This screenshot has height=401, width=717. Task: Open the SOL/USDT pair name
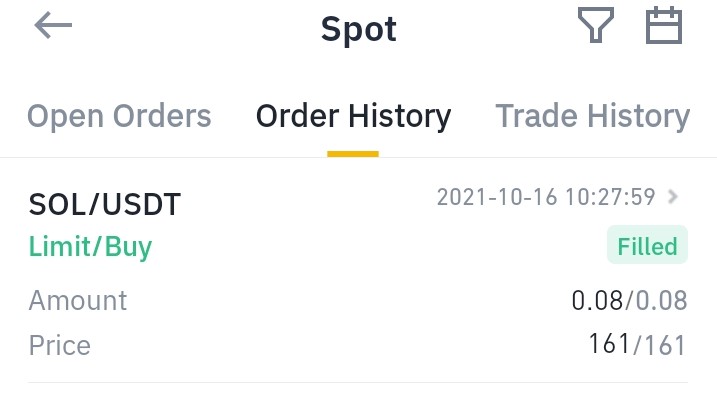click(105, 204)
